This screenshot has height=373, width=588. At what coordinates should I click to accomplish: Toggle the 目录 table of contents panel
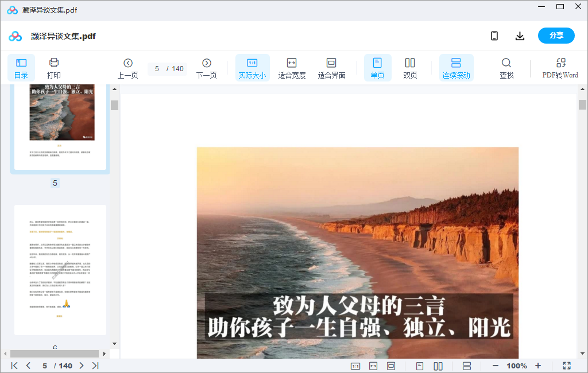21,67
